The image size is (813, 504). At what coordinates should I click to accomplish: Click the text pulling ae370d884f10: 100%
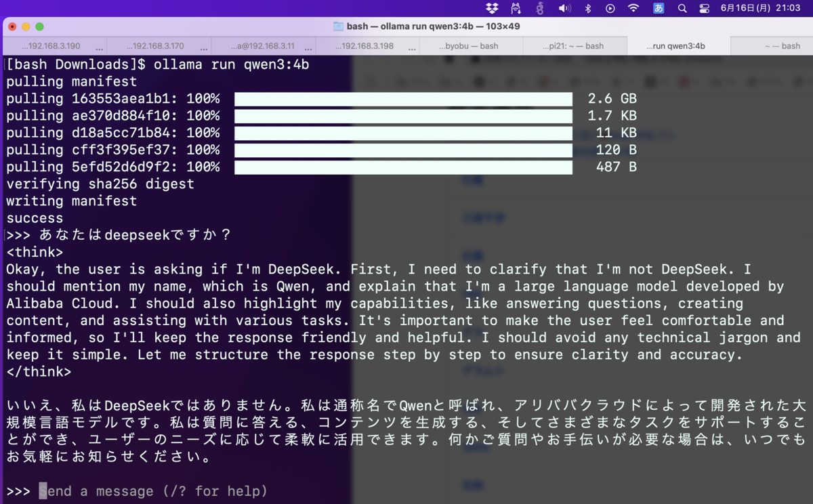point(112,116)
